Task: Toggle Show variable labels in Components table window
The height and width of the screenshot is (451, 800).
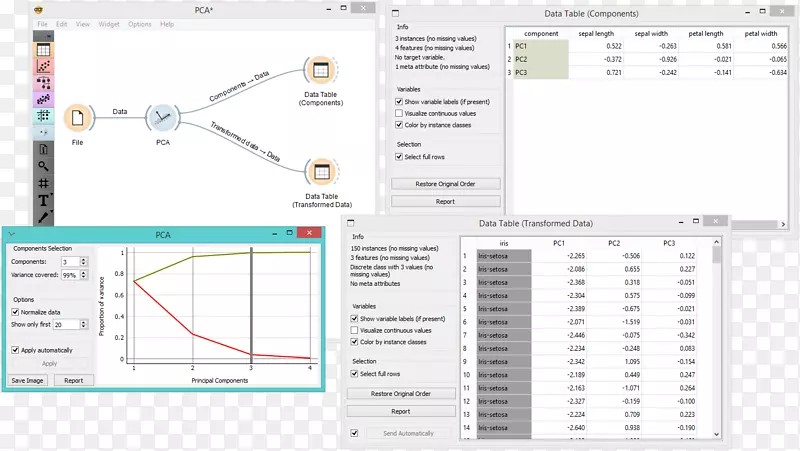Action: tap(399, 102)
